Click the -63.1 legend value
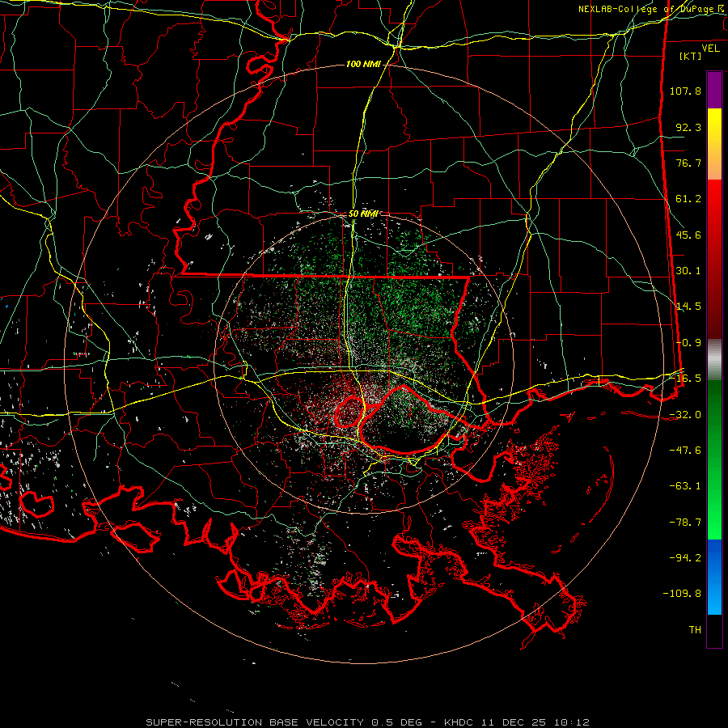 pyautogui.click(x=685, y=486)
